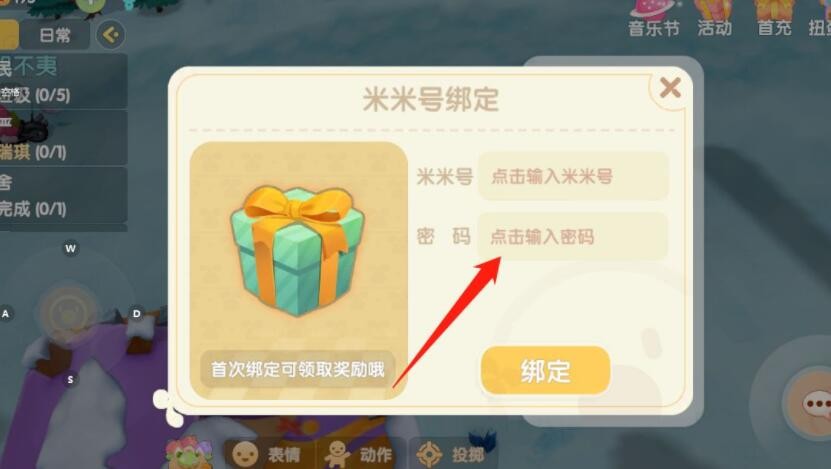Screen dimensions: 831x469
Task: Open the 音乐节 event icon
Action: click(x=653, y=19)
